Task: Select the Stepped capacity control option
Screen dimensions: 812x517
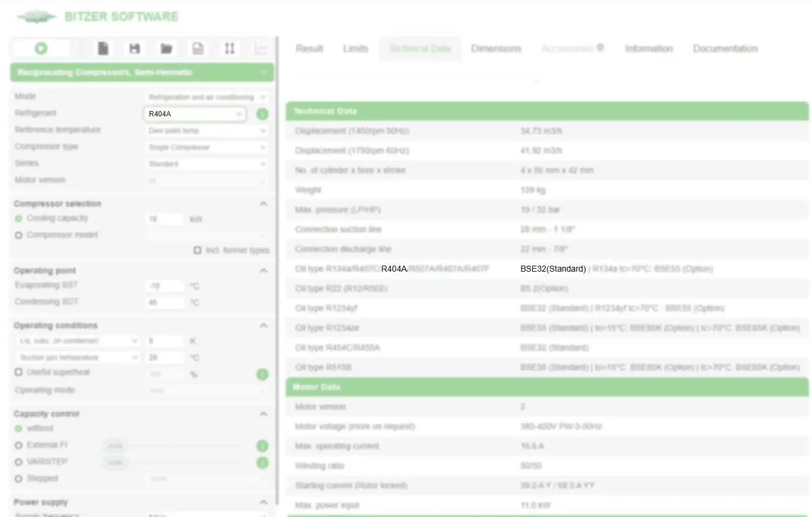Action: (x=18, y=479)
